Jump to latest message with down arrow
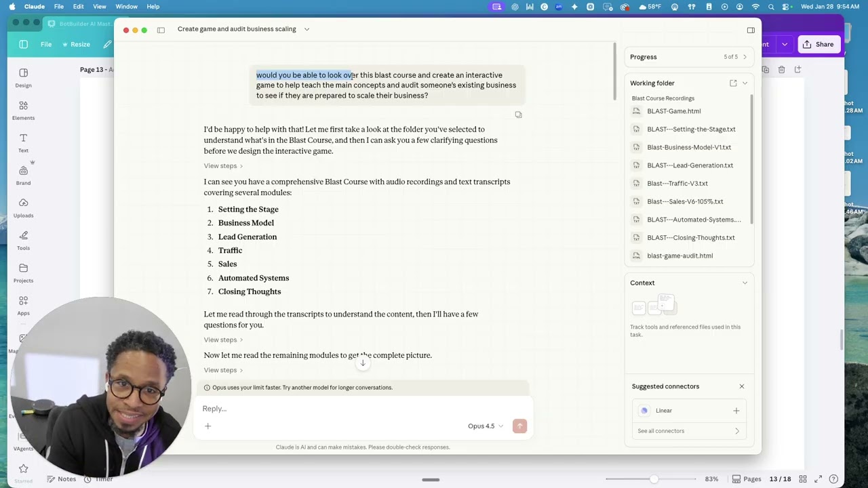Image resolution: width=868 pixels, height=488 pixels. tap(363, 363)
